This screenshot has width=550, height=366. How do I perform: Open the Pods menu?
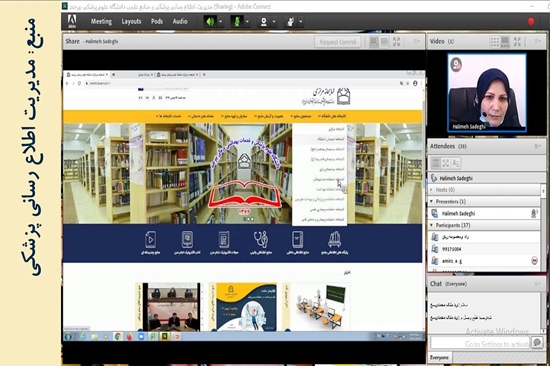157,21
